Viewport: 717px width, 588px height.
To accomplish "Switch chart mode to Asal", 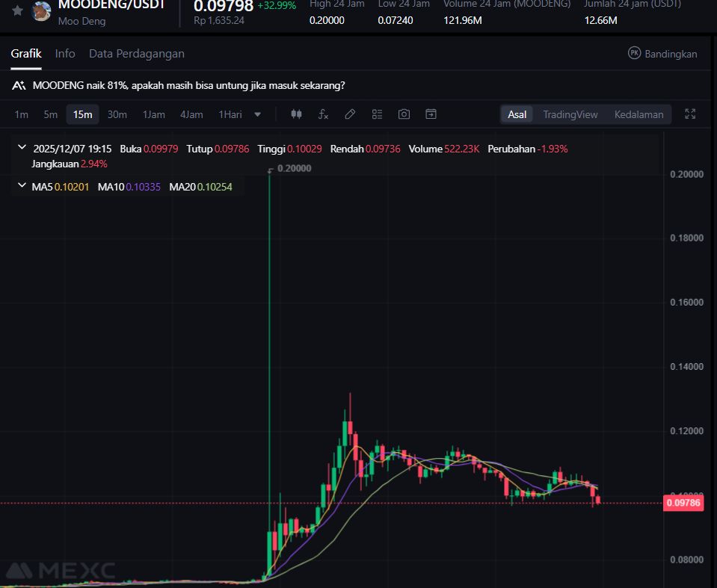I will pyautogui.click(x=517, y=114).
